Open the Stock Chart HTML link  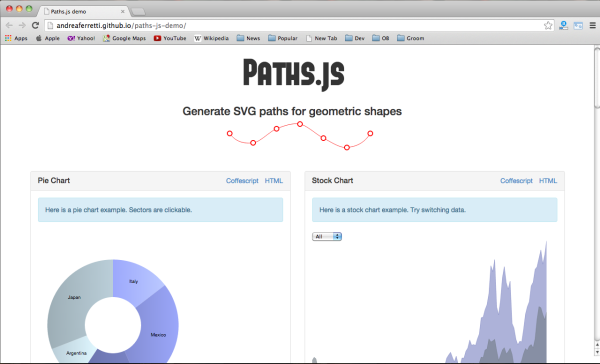pos(548,181)
